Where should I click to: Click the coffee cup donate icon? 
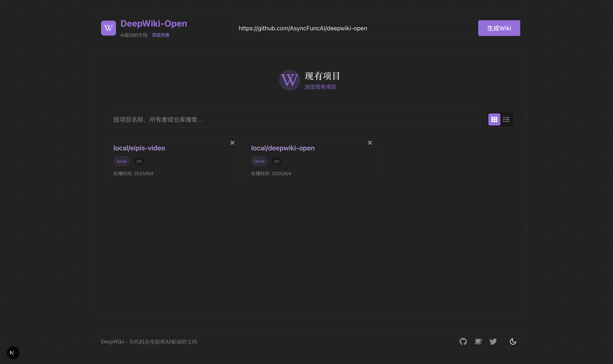point(478,341)
